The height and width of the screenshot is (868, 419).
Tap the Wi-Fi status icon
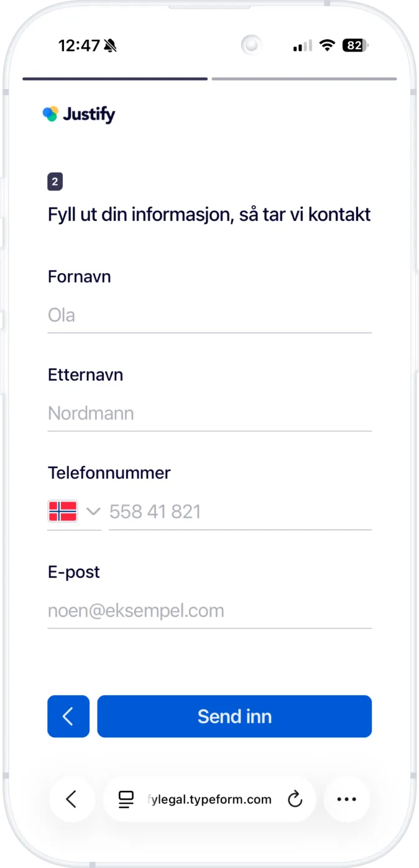point(326,45)
